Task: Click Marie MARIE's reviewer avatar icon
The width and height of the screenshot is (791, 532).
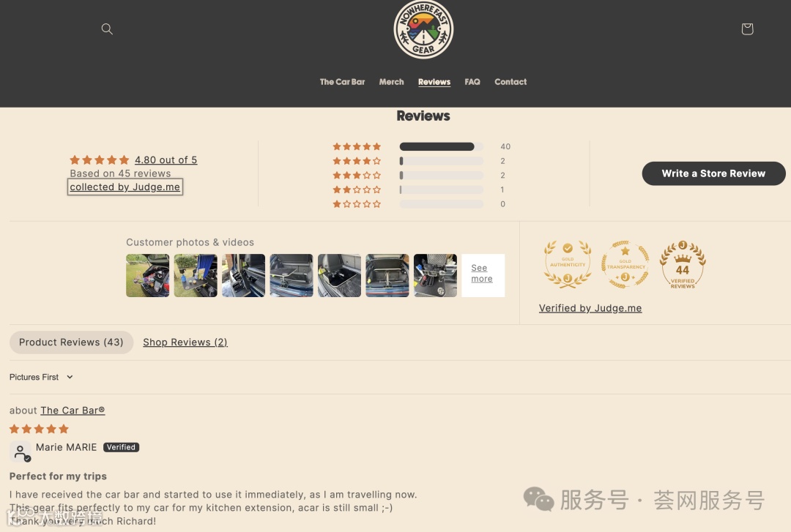Action: pos(21,452)
